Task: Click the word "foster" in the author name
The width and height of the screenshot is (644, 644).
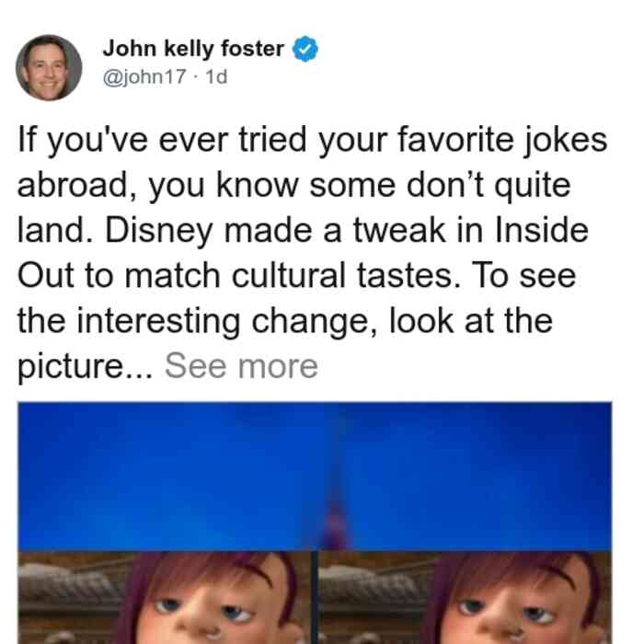Action: [x=253, y=49]
